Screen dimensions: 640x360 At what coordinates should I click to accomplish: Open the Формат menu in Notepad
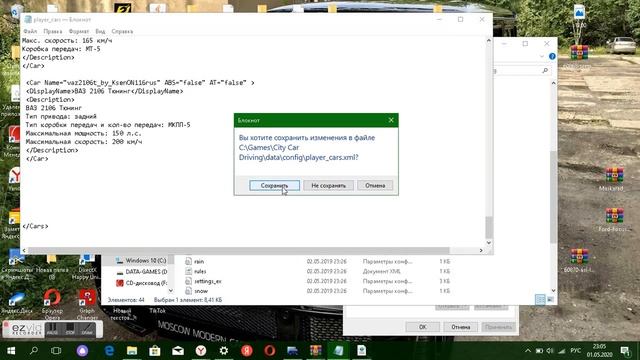coord(78,31)
